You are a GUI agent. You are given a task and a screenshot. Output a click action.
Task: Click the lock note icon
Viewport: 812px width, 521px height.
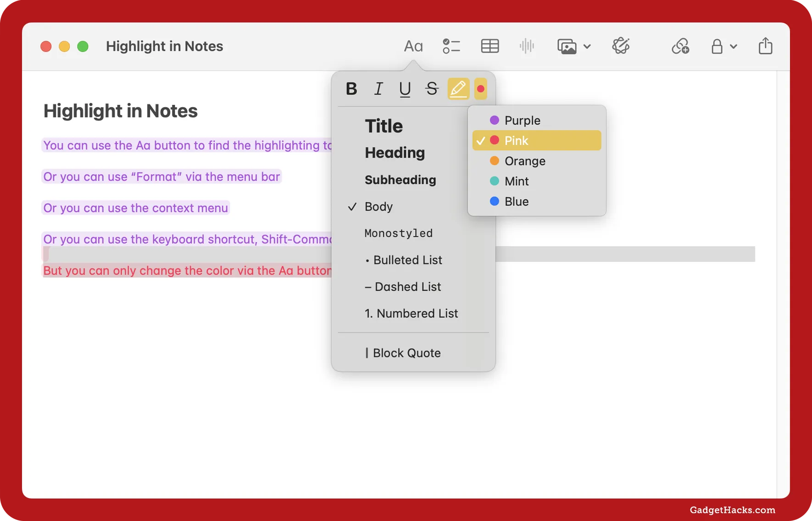click(x=717, y=46)
